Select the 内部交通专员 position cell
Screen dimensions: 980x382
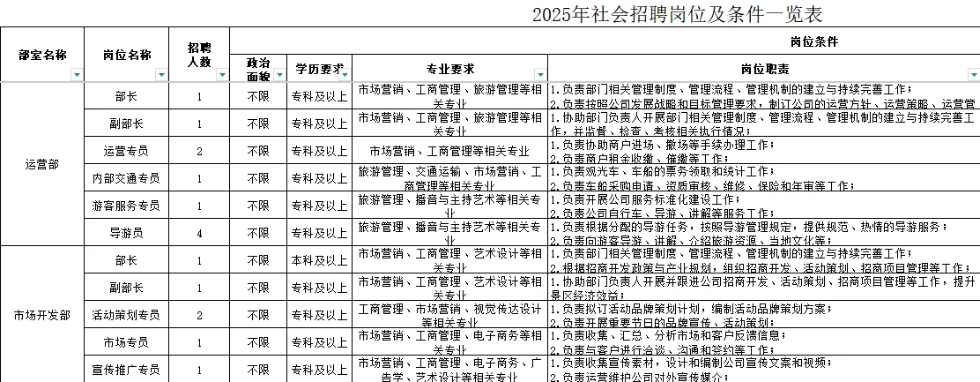pyautogui.click(x=126, y=178)
